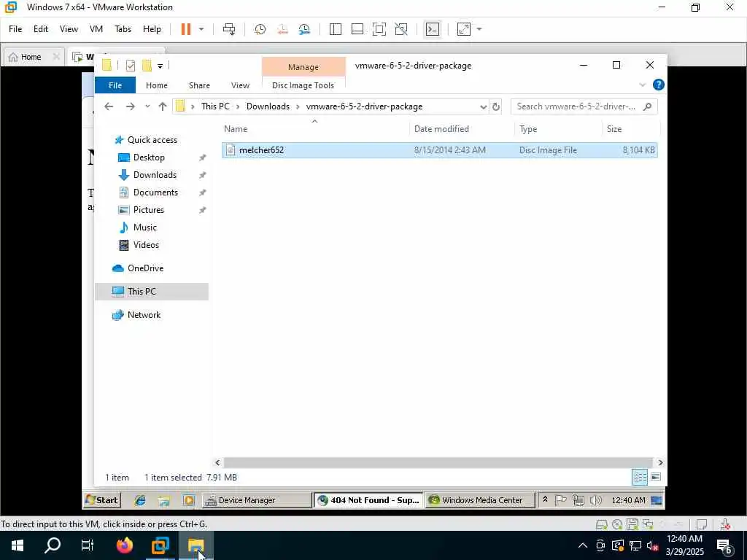Expand the ribbon with the chevron
Screen dimensions: 747x560
(642, 85)
